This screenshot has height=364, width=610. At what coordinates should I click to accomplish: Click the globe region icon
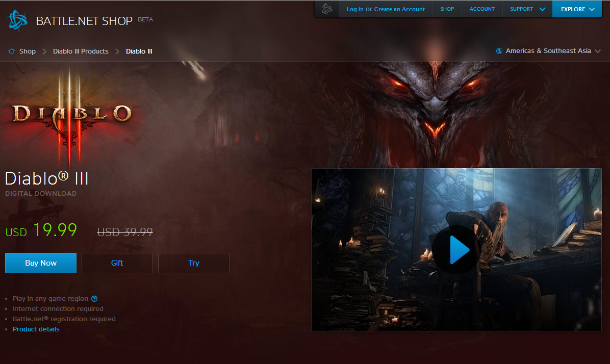(499, 51)
